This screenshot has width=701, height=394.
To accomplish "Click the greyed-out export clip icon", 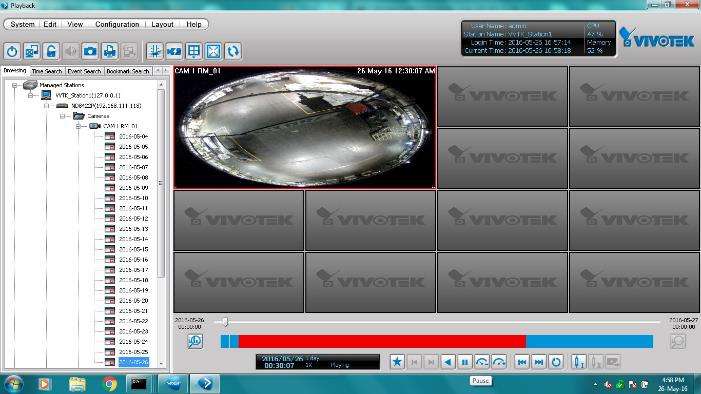I will point(612,362).
